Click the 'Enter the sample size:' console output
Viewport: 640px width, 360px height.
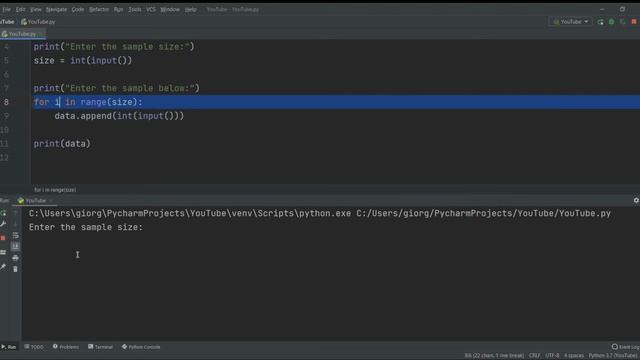point(86,227)
